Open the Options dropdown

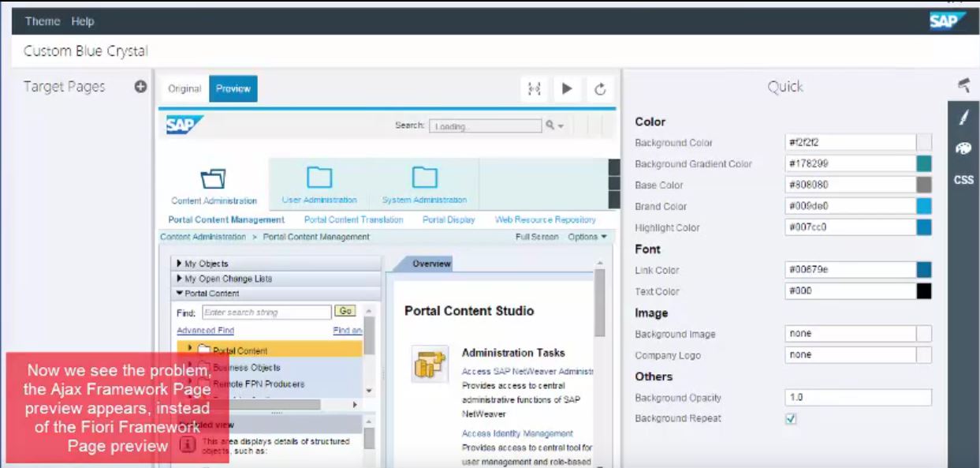[587, 237]
